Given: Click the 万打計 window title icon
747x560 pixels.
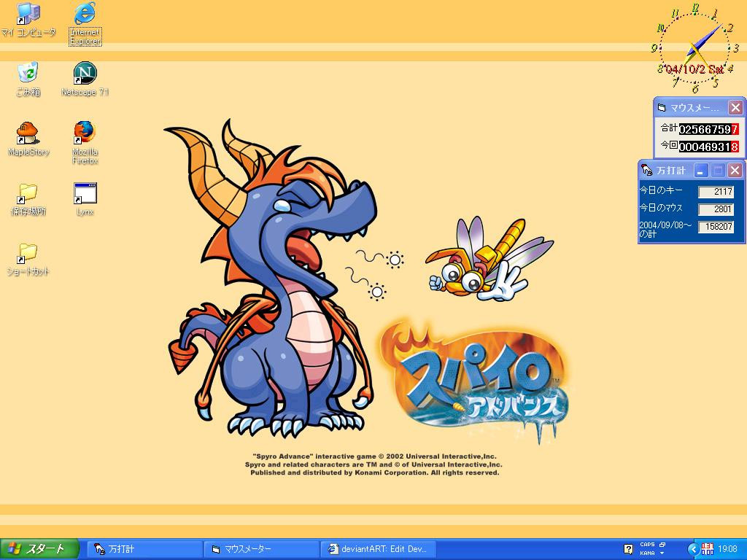Looking at the screenshot, I should tap(646, 170).
